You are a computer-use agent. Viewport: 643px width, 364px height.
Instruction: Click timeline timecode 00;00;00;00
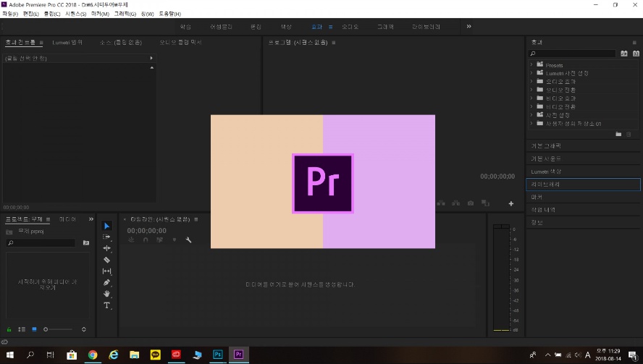(147, 231)
